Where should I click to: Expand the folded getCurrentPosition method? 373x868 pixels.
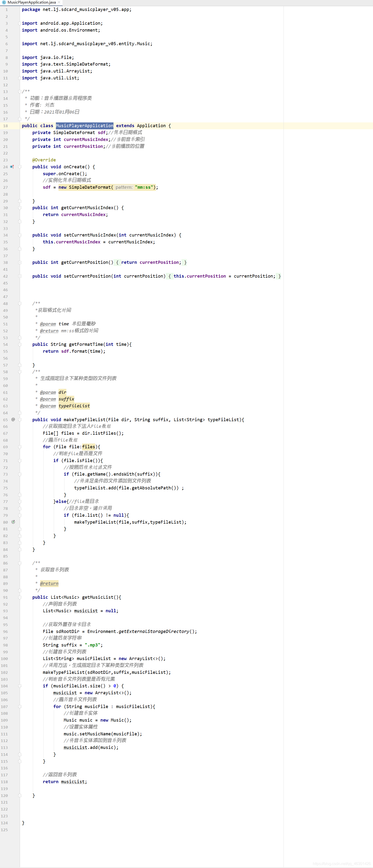(20, 262)
